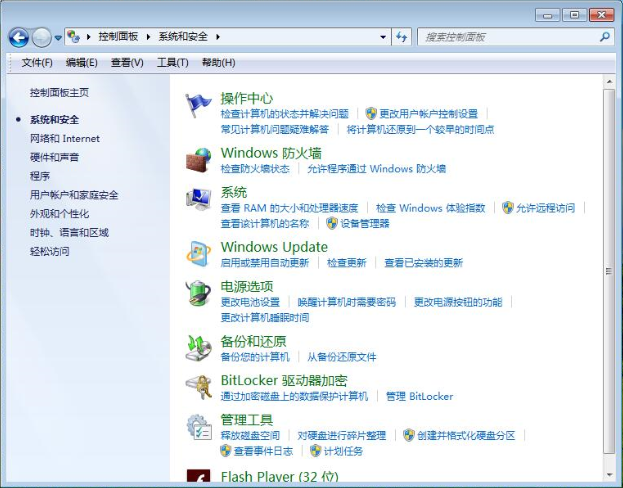Select 硬件和声音 category
623x488 pixels.
pyautogui.click(x=54, y=157)
